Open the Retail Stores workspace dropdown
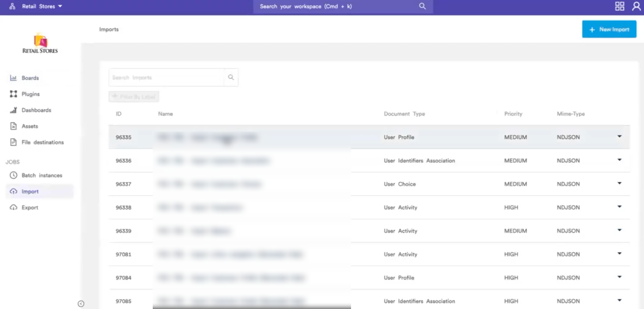The width and height of the screenshot is (644, 309). [42, 6]
